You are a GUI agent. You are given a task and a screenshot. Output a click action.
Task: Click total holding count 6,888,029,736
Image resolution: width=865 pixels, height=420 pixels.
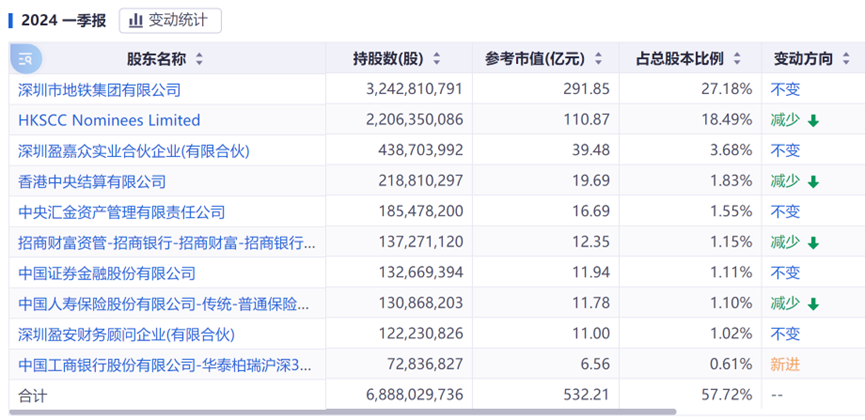click(x=414, y=395)
